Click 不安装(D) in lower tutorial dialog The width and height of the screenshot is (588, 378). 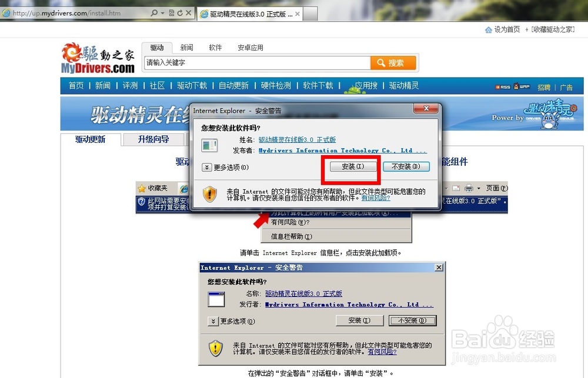pos(412,320)
